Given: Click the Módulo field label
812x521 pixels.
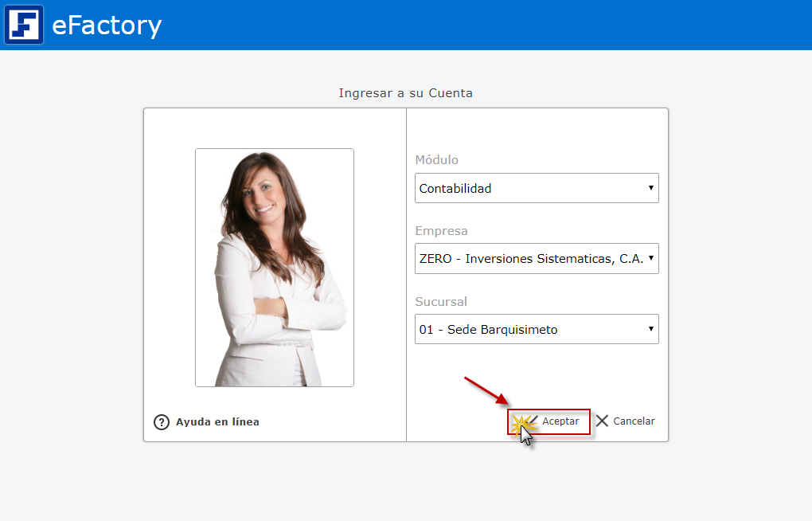Looking at the screenshot, I should click(437, 160).
